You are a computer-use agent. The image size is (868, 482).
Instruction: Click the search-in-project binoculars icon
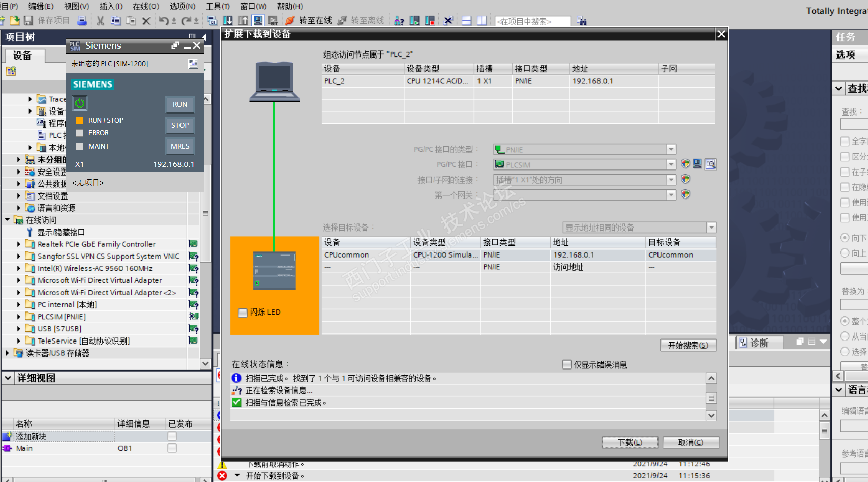pyautogui.click(x=582, y=21)
